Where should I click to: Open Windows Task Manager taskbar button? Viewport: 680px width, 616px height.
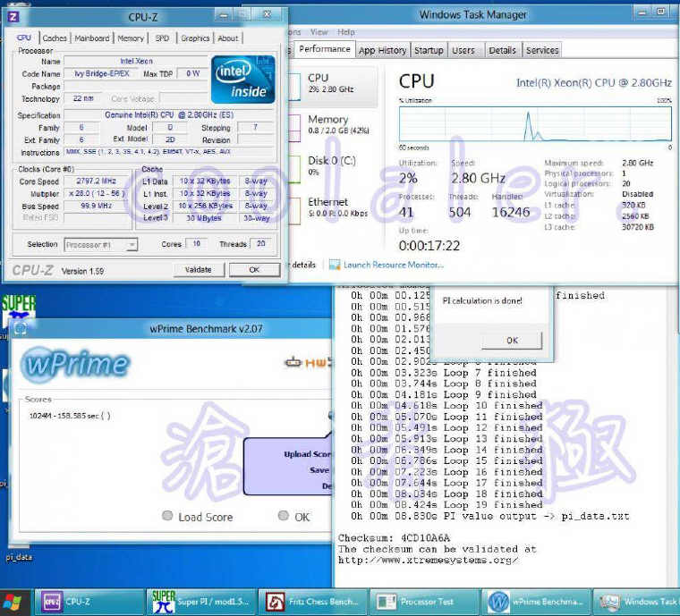[637, 602]
